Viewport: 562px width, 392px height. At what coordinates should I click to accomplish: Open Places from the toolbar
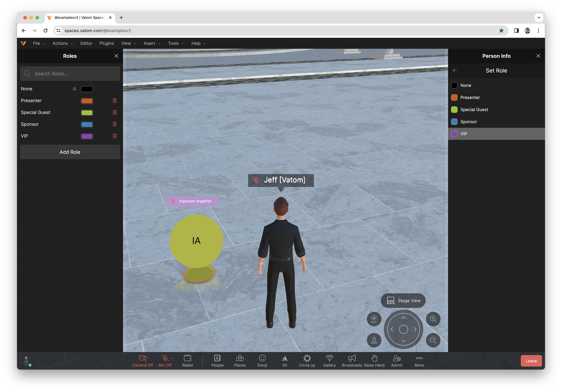click(x=240, y=361)
